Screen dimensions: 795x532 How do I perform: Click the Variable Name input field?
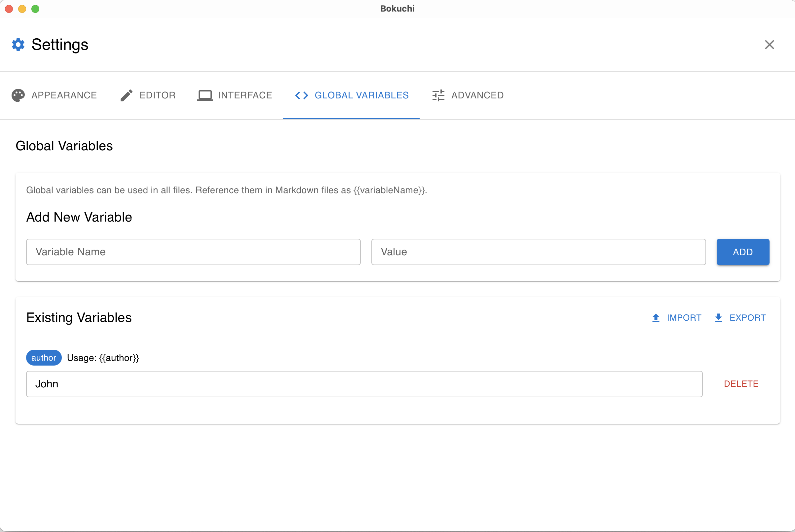[x=193, y=252]
